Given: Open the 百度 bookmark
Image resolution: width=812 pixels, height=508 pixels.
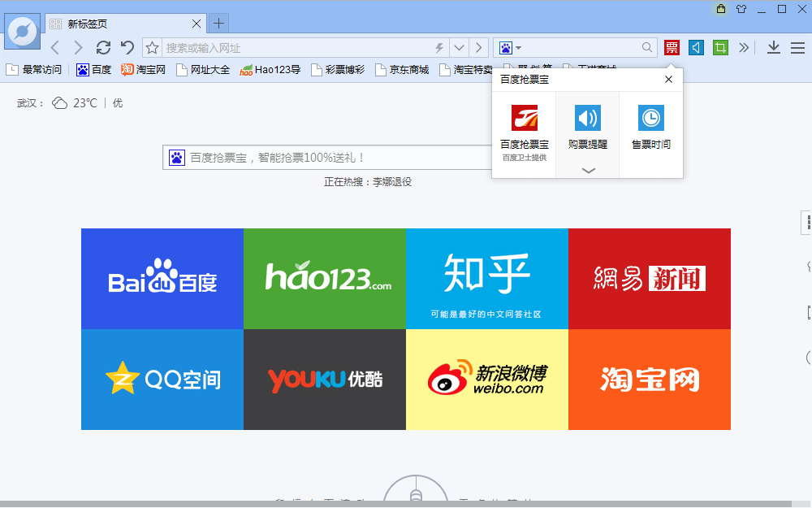Looking at the screenshot, I should [x=93, y=69].
